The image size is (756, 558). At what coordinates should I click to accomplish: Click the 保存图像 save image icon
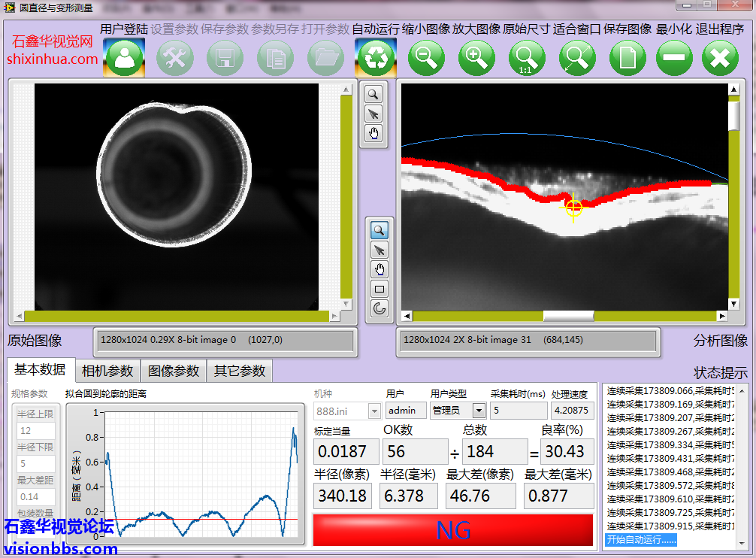click(627, 58)
